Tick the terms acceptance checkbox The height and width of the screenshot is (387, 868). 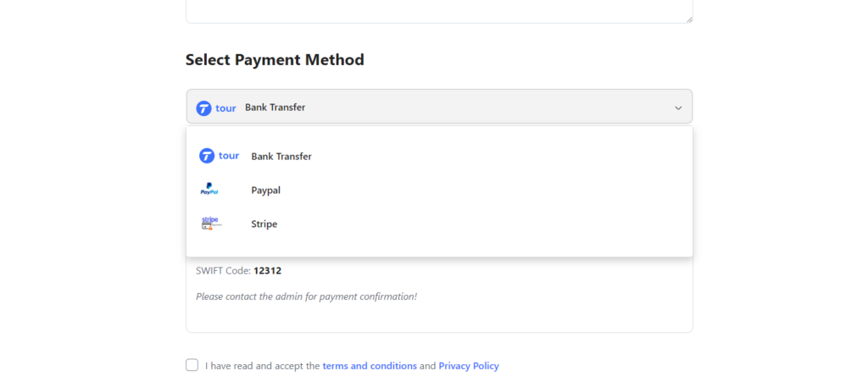(192, 365)
